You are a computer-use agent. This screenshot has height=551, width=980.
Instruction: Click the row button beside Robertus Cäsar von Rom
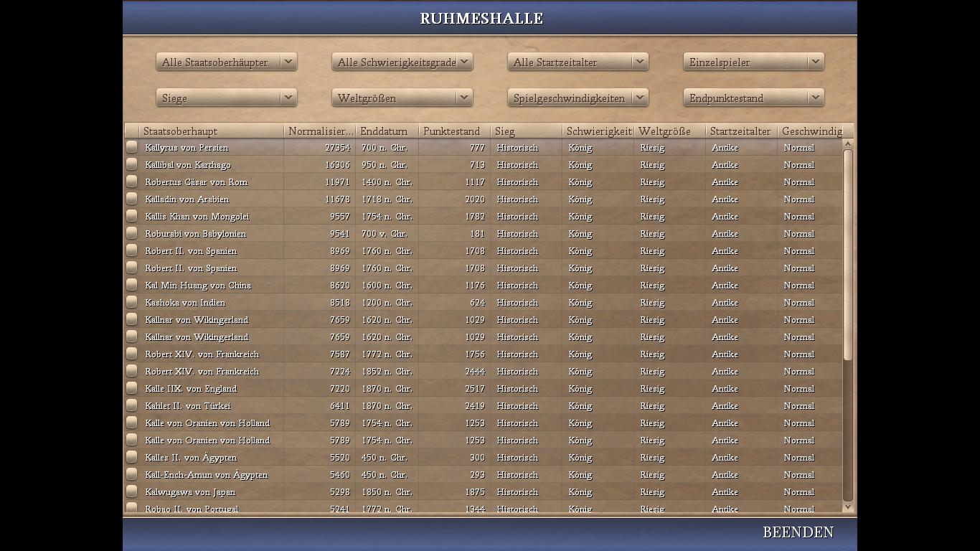click(131, 182)
